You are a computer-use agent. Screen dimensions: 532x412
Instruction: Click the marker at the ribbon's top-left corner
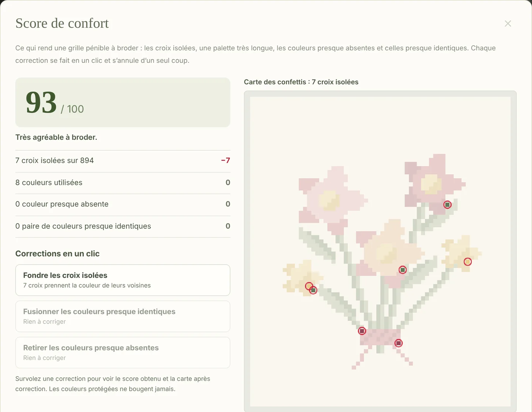tap(362, 331)
